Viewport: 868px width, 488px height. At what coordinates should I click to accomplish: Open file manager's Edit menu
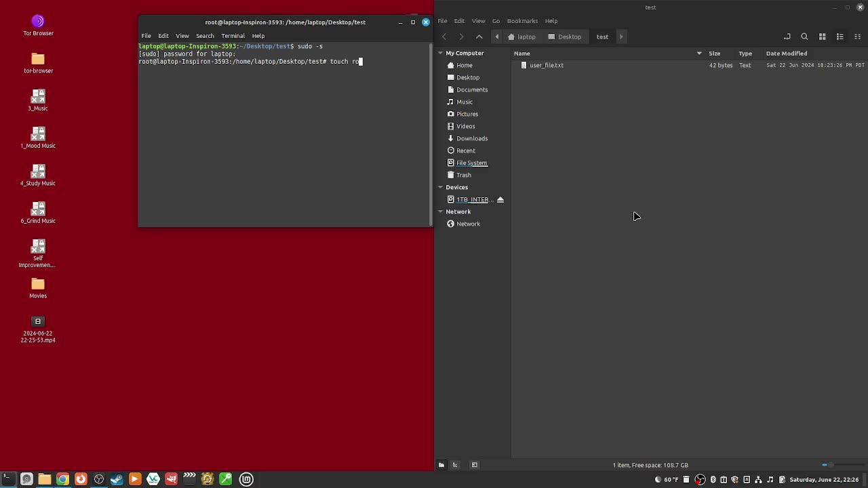pos(459,21)
